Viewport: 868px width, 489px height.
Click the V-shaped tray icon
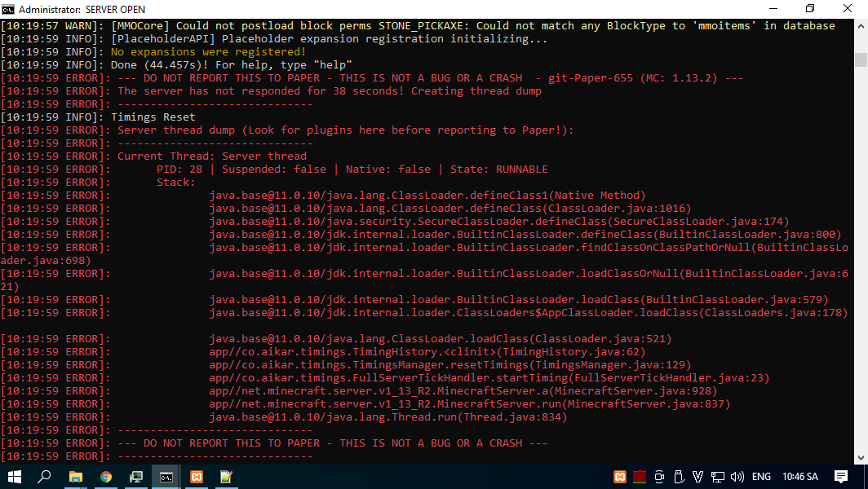click(697, 477)
